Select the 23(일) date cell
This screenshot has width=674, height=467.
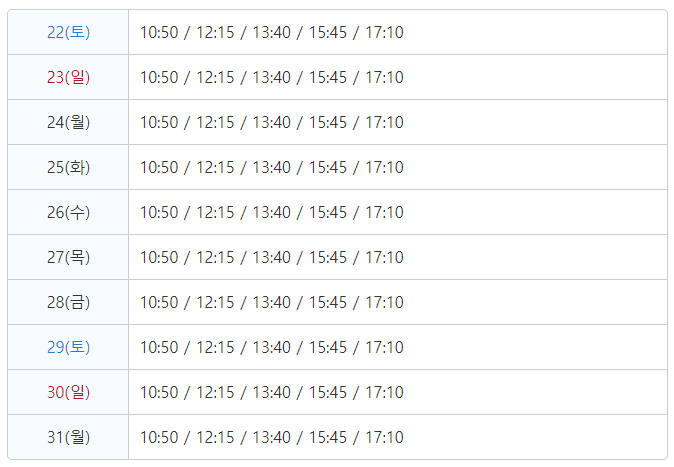(68, 77)
